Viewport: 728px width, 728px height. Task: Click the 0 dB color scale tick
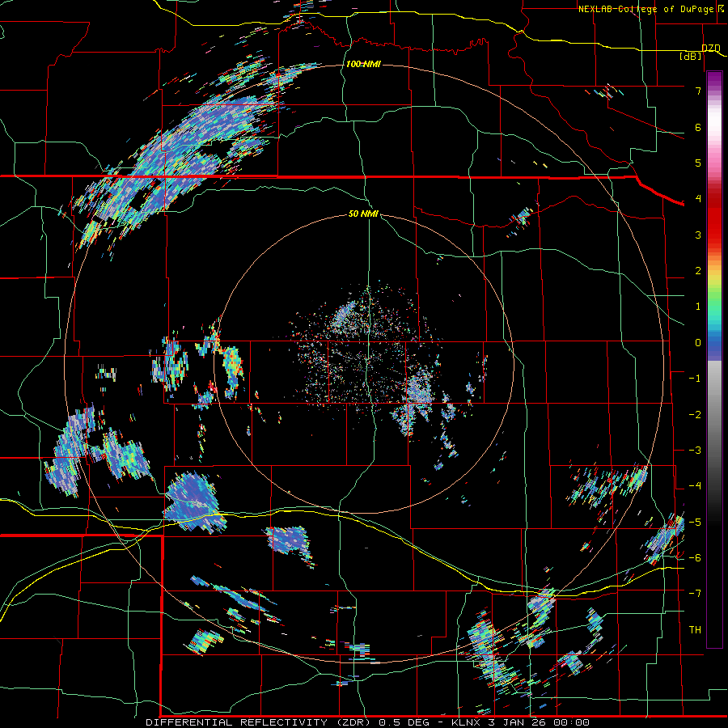tap(698, 343)
